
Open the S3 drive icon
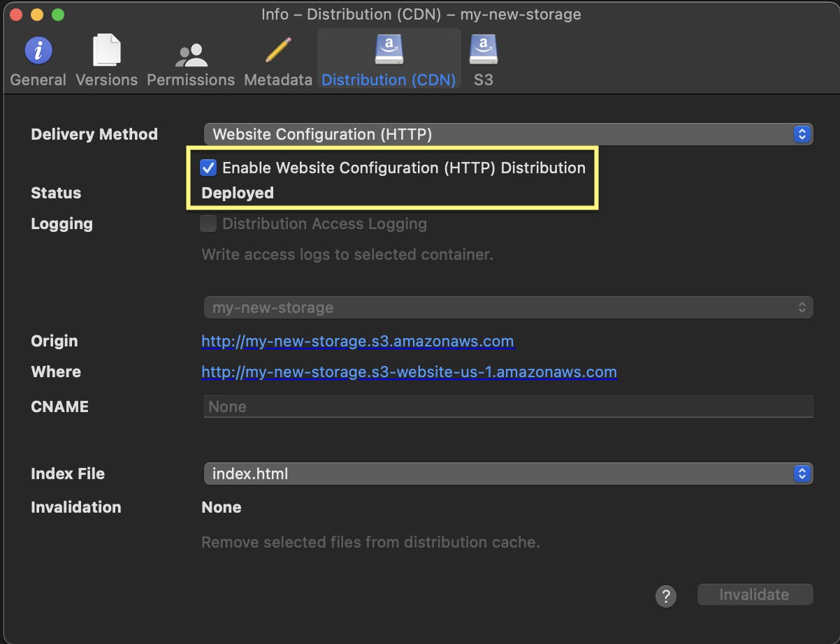[x=483, y=50]
